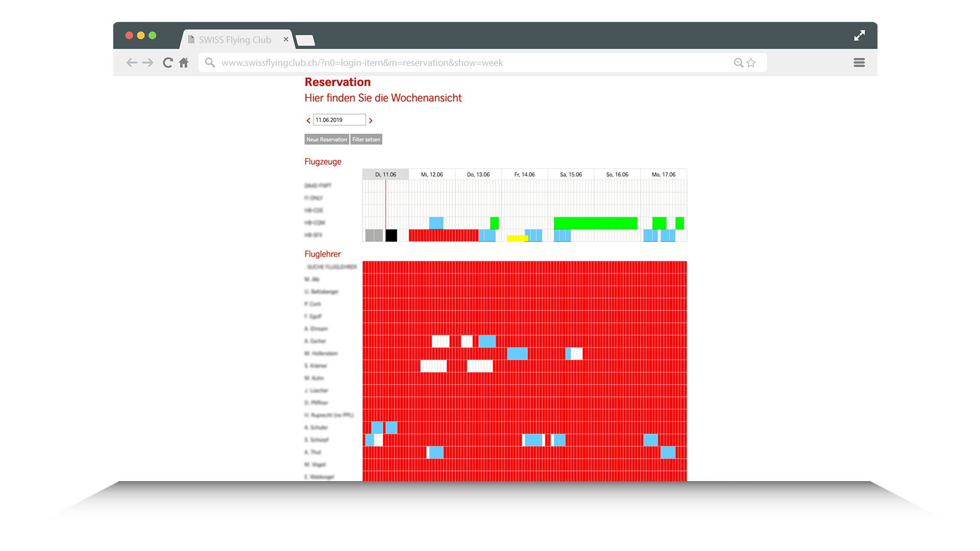Close the SWISS Flying Club tab

(x=286, y=39)
